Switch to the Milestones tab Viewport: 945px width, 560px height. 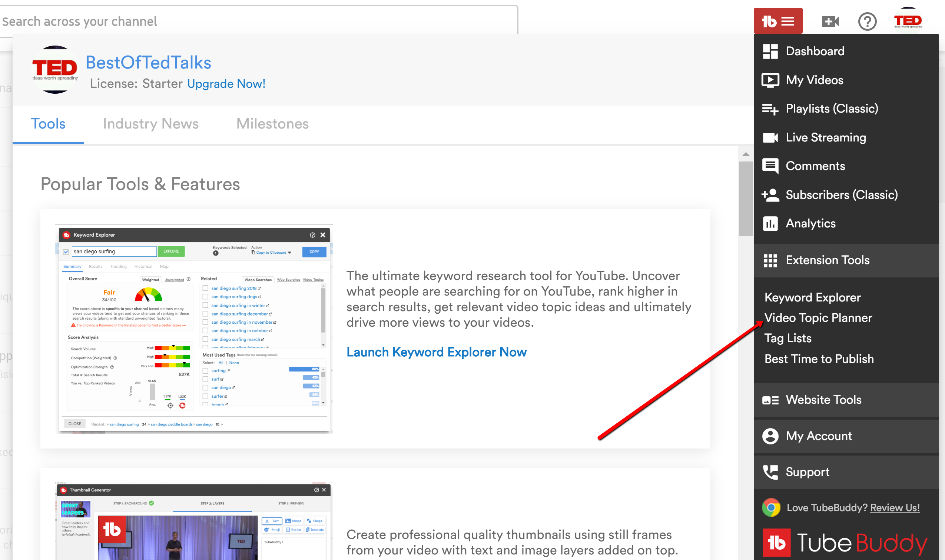tap(272, 124)
